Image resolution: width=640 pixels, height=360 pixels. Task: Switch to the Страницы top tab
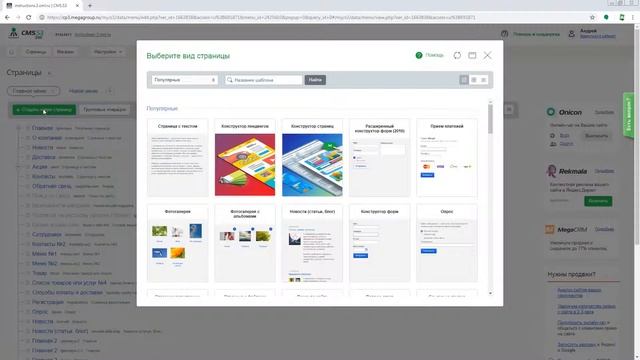tap(36, 52)
